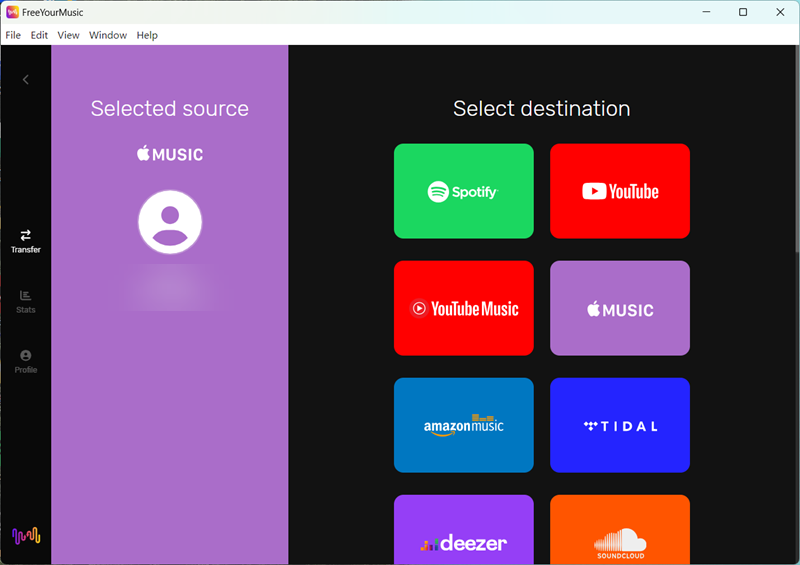Pick the Apple Music destination tile
This screenshot has width=800, height=565.
620,308
